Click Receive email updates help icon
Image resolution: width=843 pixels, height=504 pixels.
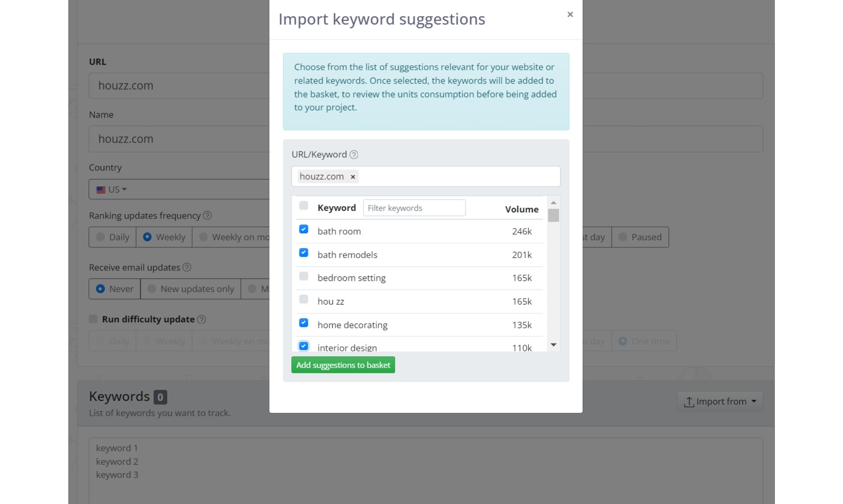(187, 267)
